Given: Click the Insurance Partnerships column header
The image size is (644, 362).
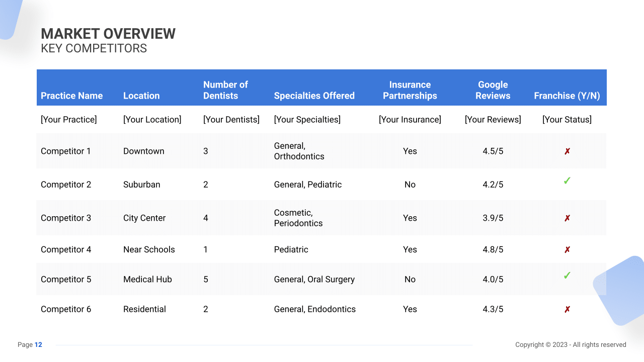Looking at the screenshot, I should pos(410,90).
